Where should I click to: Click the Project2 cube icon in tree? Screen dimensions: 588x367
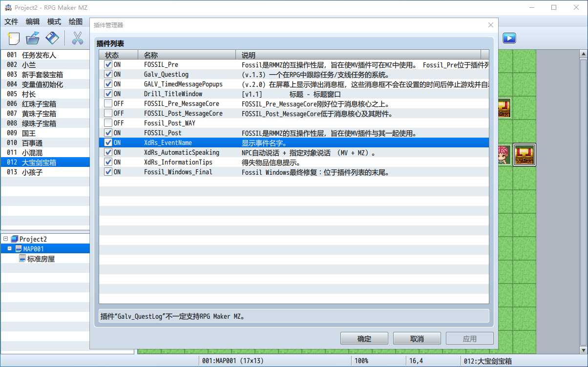click(15, 239)
